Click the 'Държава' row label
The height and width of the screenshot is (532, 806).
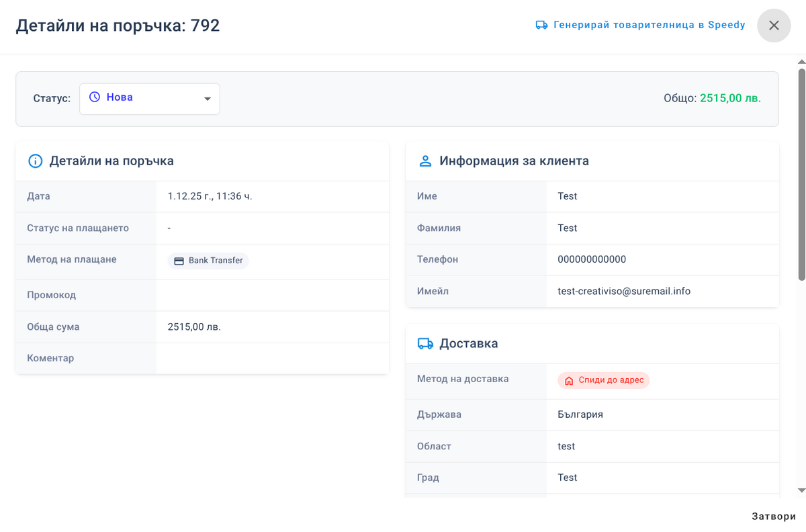click(x=439, y=414)
